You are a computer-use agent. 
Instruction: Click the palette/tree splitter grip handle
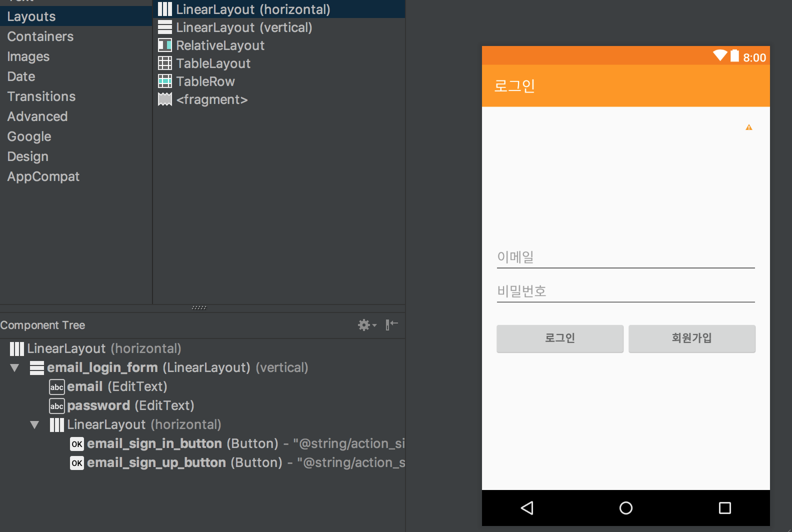(199, 307)
